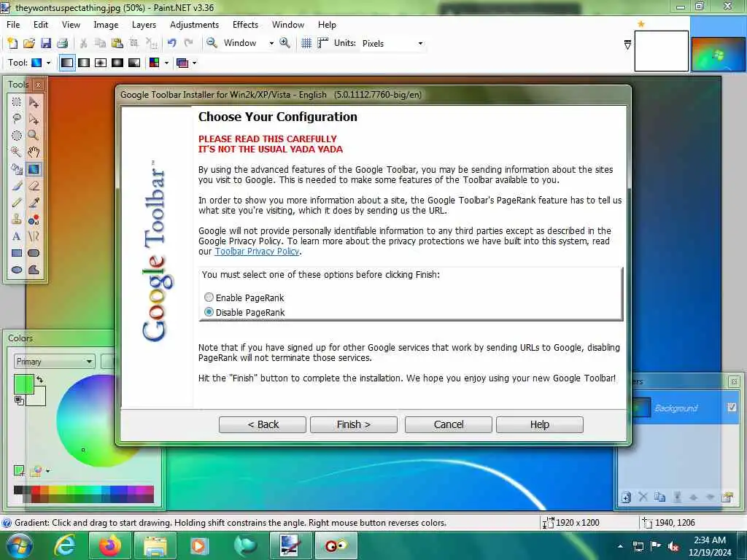Select the Zoom tool in Tools panel
Screen dimensions: 747x560
click(34, 135)
